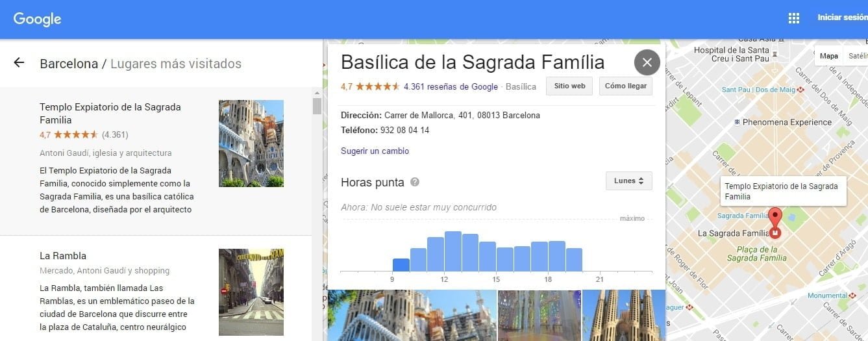
Task: Click Lugares más visitados breadcrumb
Action: 176,64
